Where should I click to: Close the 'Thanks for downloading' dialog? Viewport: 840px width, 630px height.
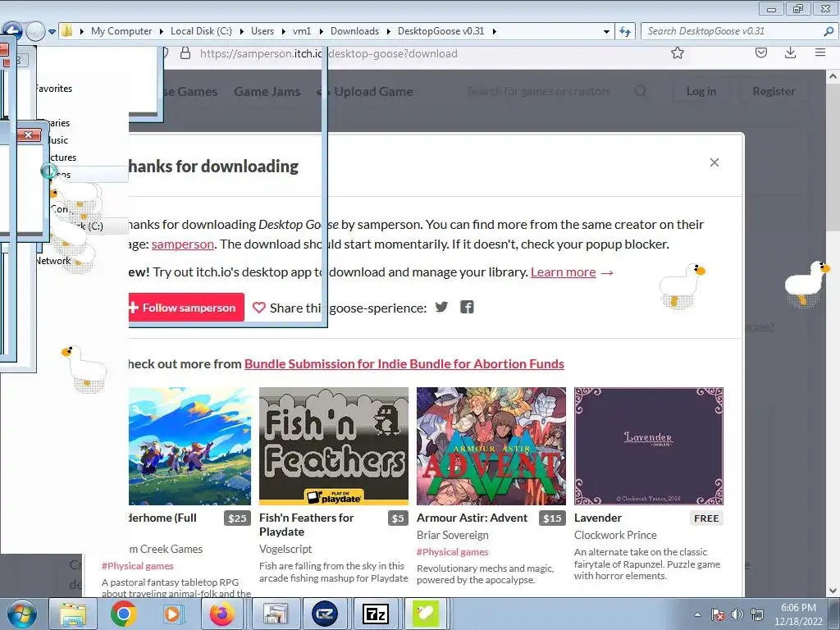[714, 162]
